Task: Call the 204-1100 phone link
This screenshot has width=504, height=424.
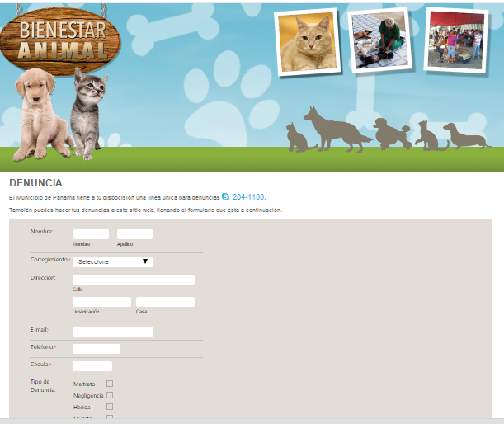Action: 249,196
